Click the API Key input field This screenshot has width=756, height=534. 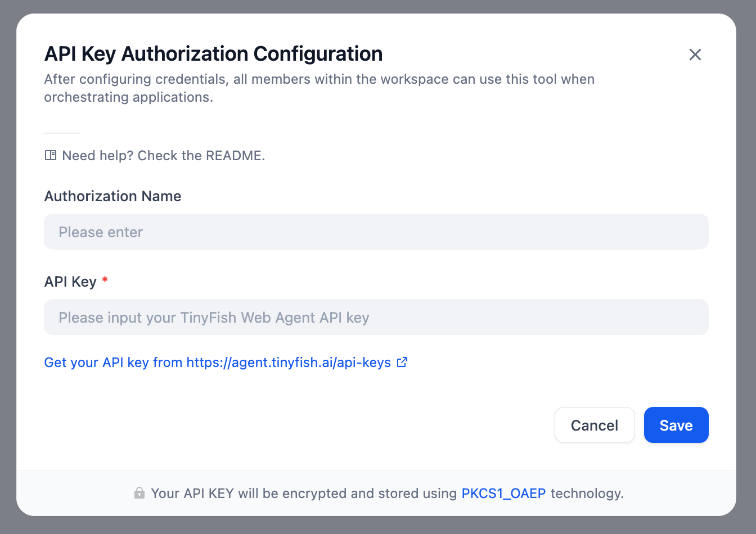[x=376, y=317]
